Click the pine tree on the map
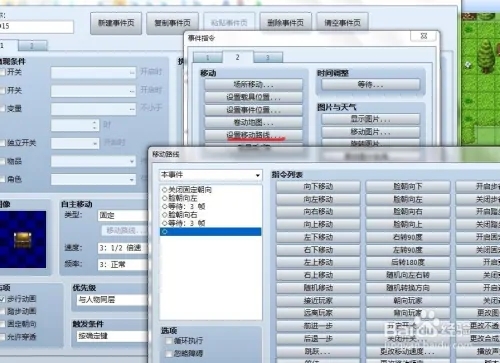The image size is (500, 363). [x=486, y=56]
